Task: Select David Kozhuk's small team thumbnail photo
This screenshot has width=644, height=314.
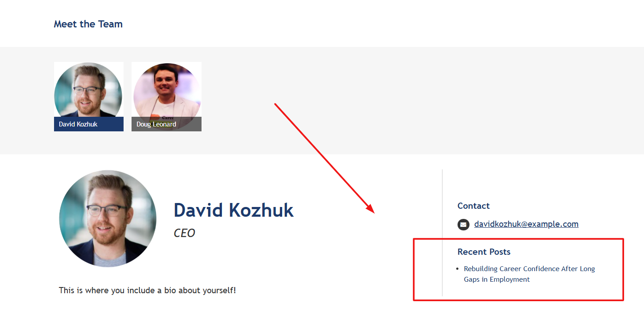Action: [x=88, y=90]
